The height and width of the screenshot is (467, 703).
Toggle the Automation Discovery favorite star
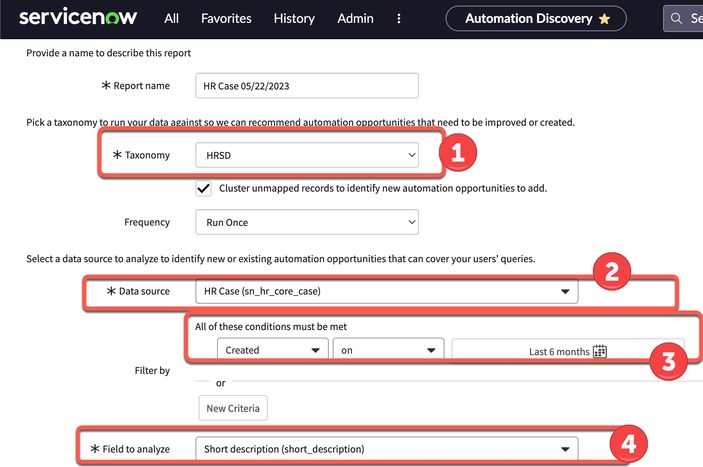(x=604, y=19)
